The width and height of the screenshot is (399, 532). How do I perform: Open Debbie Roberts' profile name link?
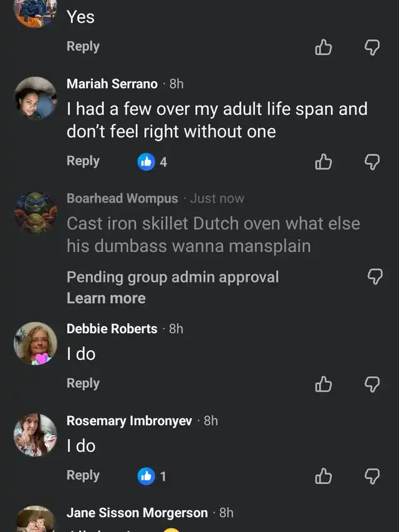(112, 329)
